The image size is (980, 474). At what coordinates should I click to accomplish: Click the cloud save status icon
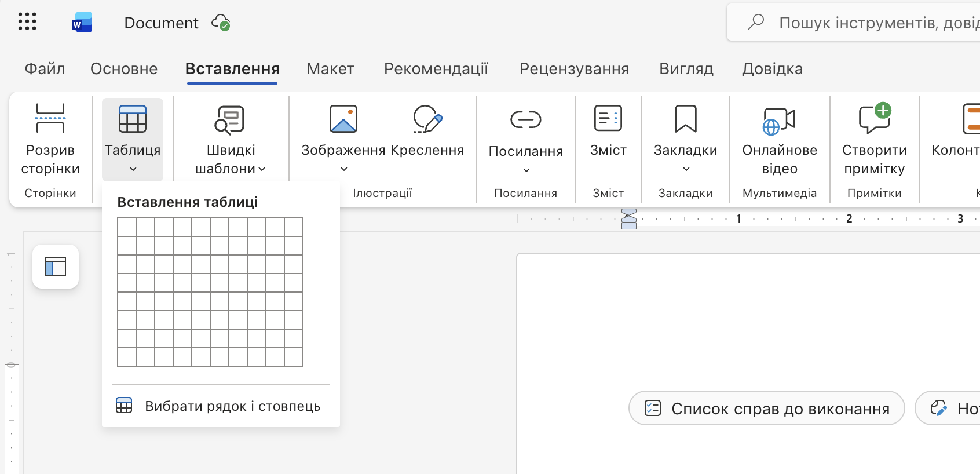coord(221,23)
